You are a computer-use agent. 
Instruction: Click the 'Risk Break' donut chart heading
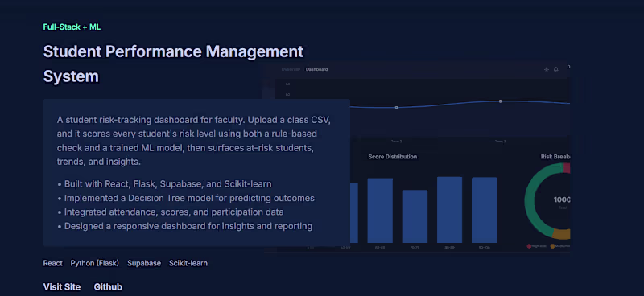point(555,157)
